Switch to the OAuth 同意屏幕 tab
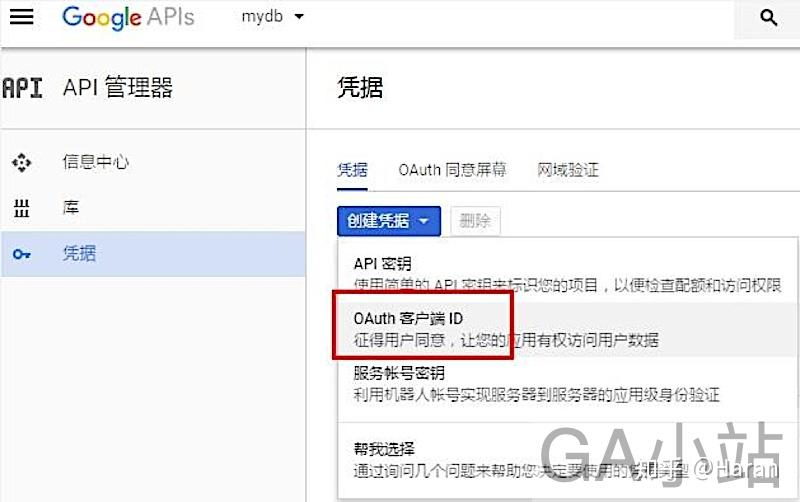The width and height of the screenshot is (800, 502). 452,169
